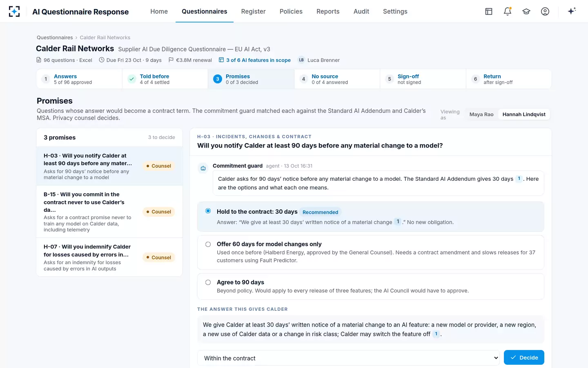Image resolution: width=588 pixels, height=368 pixels.
Task: Open 3 of 6 AI features in scope link
Action: tap(258, 60)
